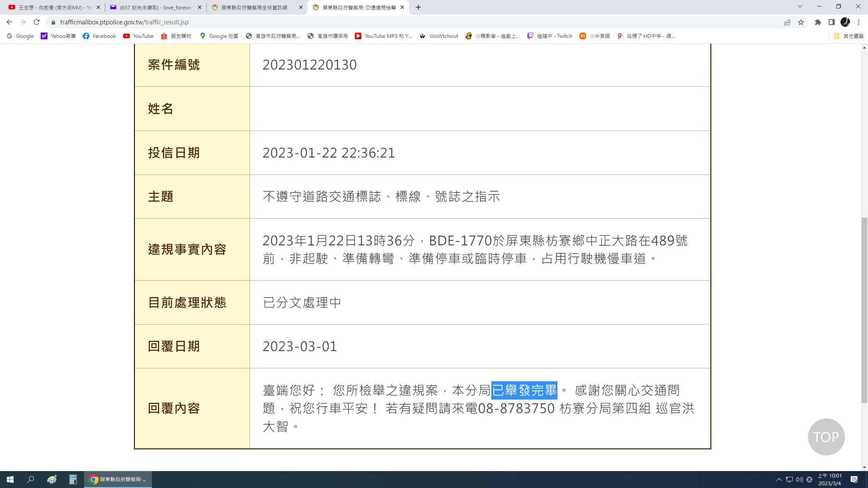Click the round TOP button
The width and height of the screenshot is (868, 488).
(x=826, y=437)
